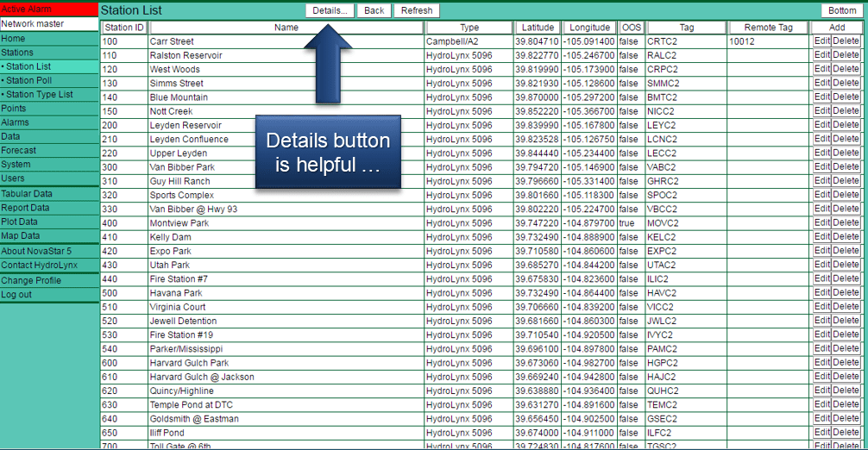The height and width of the screenshot is (450, 868).
Task: Click Change Profile
Action: (x=49, y=280)
